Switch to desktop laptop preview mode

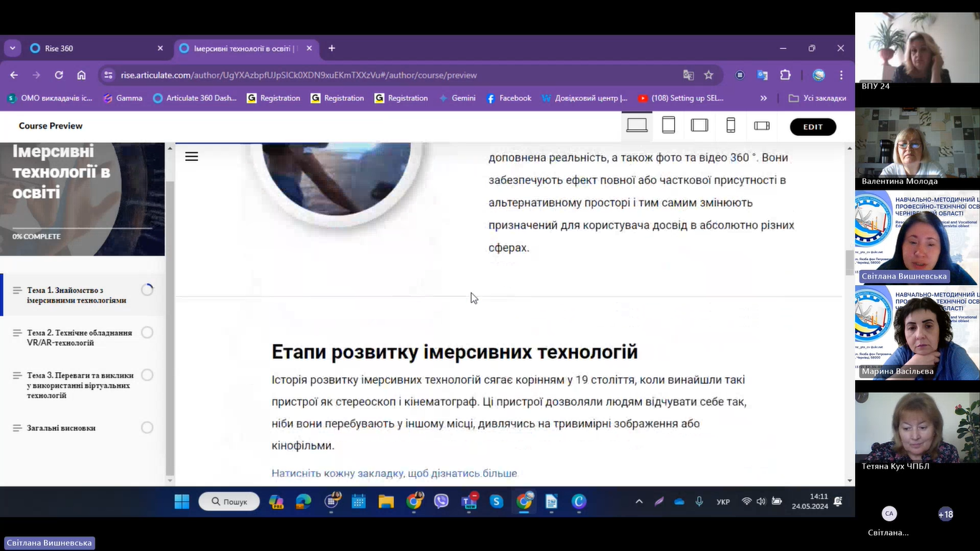pos(637,126)
